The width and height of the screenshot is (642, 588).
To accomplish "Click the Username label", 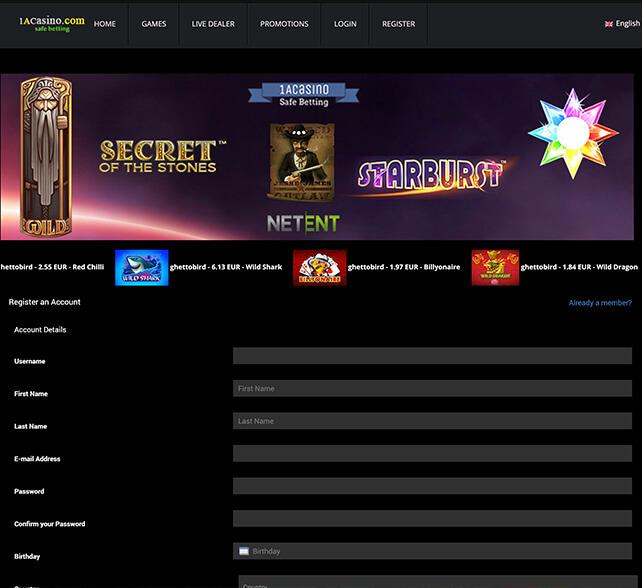I will [x=29, y=361].
